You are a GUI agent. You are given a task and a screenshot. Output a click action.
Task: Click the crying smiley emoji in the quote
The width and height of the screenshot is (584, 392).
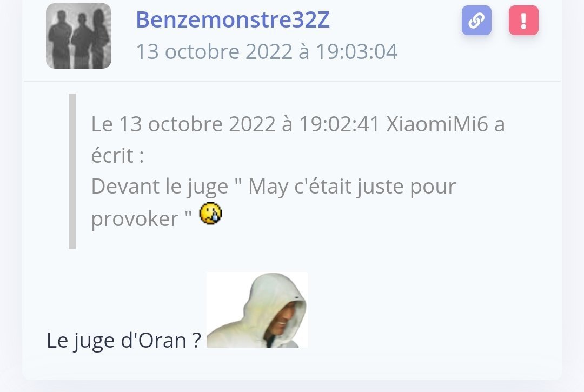pyautogui.click(x=210, y=214)
